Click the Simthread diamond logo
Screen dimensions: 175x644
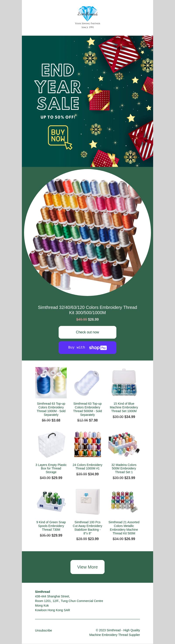pyautogui.click(x=87, y=17)
